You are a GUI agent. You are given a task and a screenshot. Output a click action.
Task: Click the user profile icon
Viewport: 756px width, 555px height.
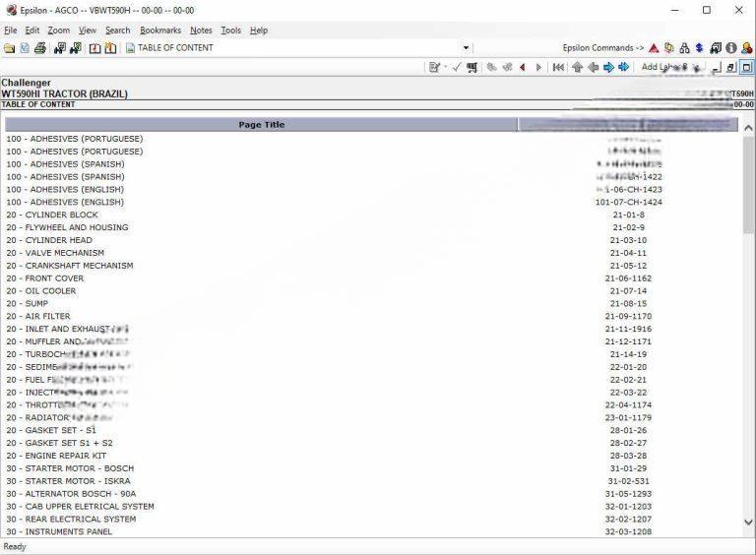click(747, 48)
